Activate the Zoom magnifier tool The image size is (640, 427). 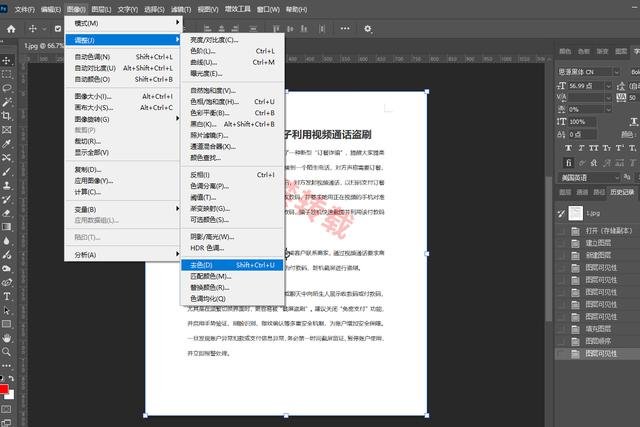(x=6, y=352)
